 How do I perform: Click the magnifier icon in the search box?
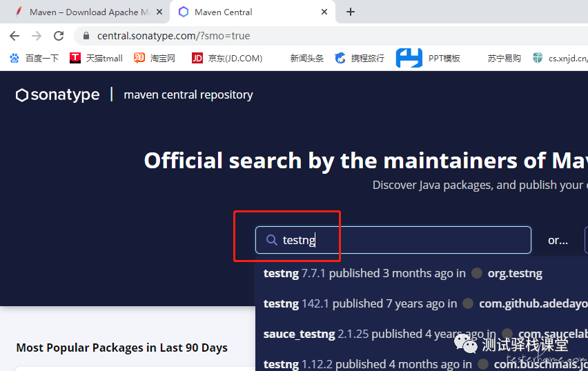[x=271, y=240]
